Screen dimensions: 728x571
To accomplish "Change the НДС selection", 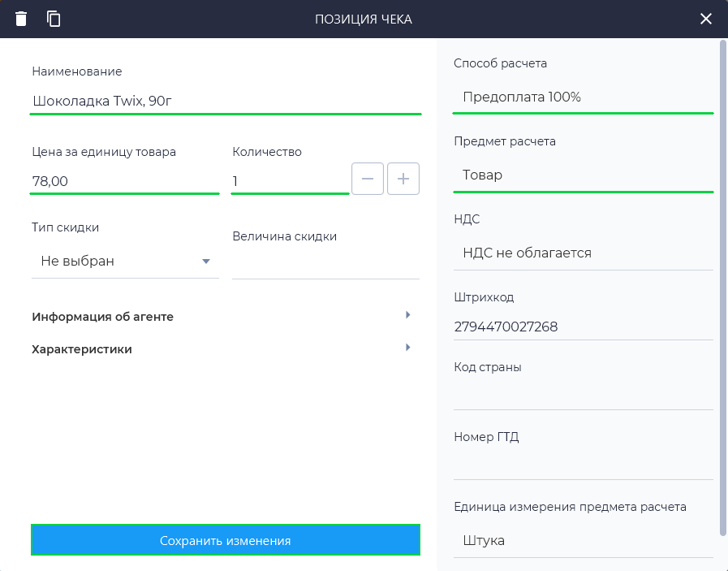I will coord(583,253).
